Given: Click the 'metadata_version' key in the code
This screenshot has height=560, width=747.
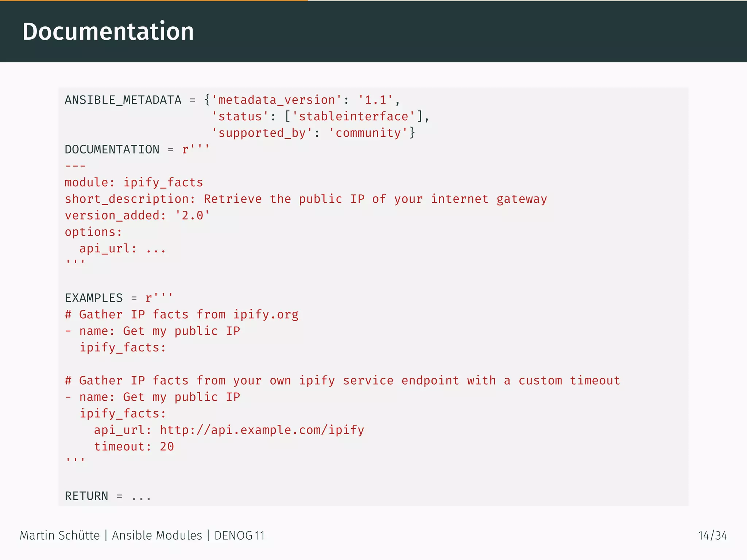Looking at the screenshot, I should (276, 100).
